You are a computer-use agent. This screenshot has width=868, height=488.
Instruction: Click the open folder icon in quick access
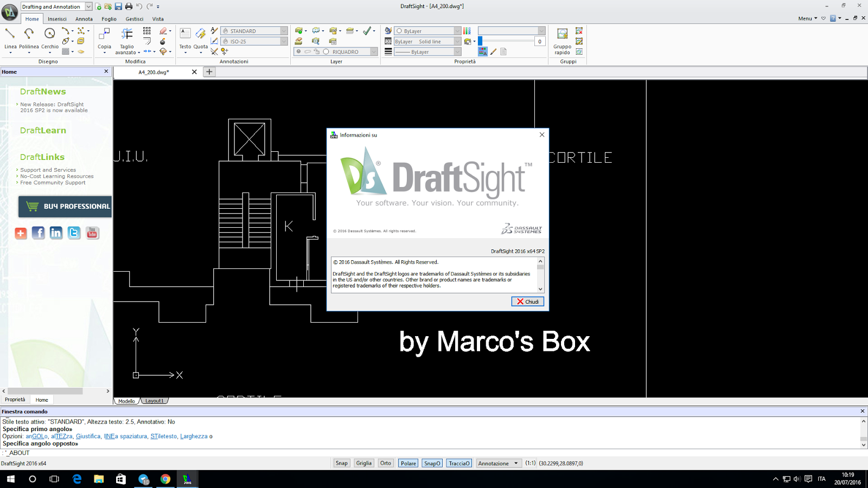click(108, 7)
